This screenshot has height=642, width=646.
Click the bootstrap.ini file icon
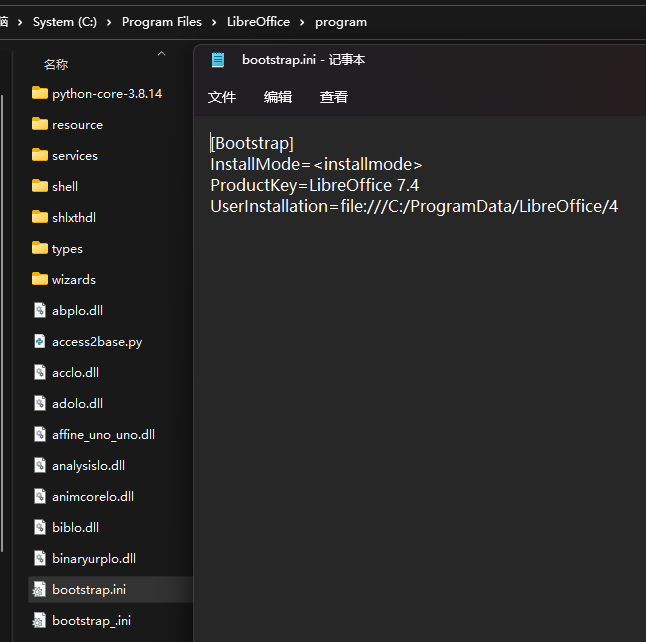pos(40,589)
